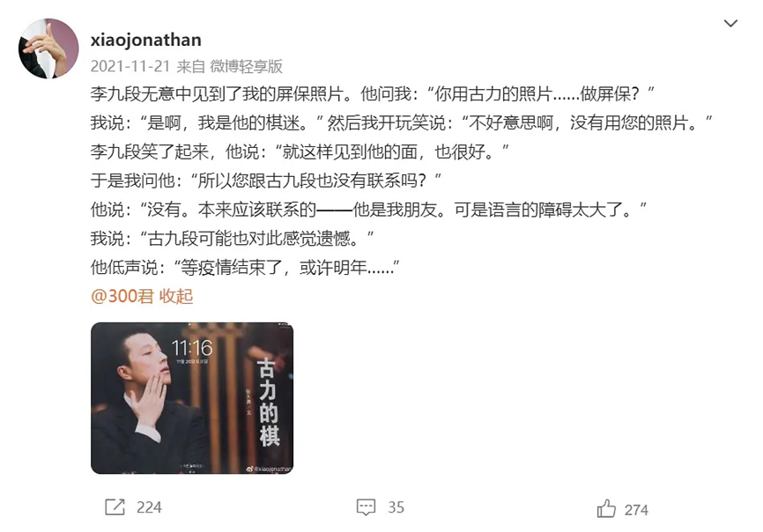The width and height of the screenshot is (763, 532).
Task: Select the repost count 224
Action: tap(149, 507)
